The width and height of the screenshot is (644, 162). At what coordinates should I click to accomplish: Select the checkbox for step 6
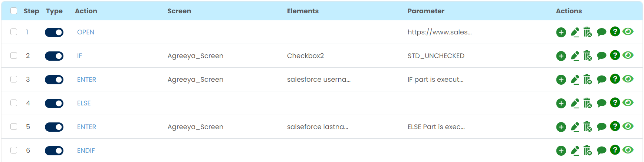(14, 150)
